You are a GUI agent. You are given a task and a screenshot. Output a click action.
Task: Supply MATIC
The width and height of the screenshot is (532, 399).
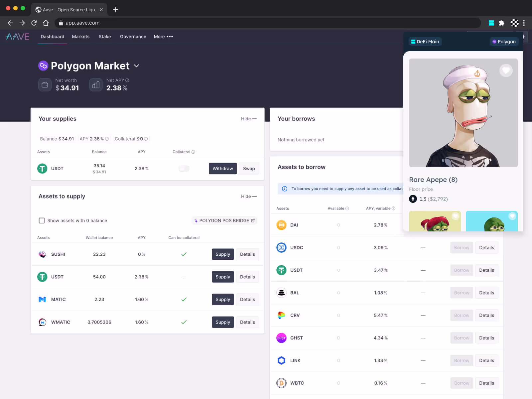(x=223, y=300)
